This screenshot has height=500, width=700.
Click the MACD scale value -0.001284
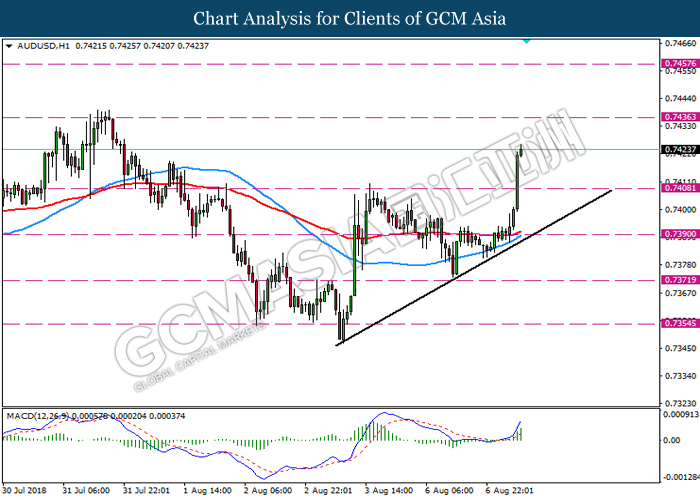pos(681,477)
